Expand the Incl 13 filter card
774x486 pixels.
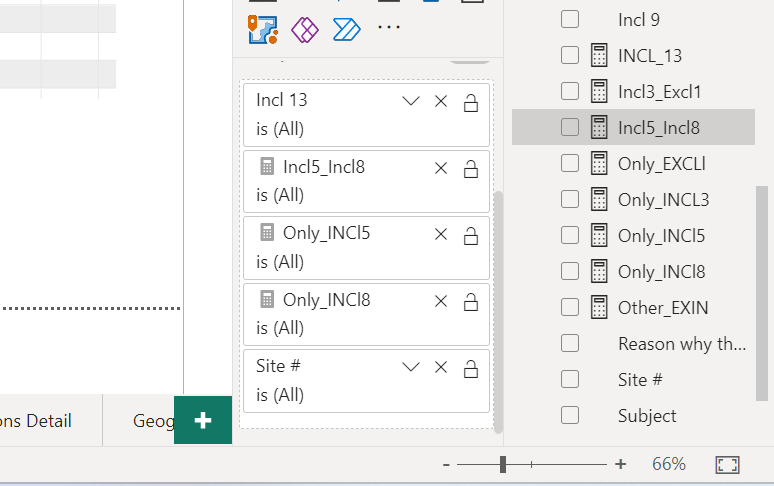(411, 101)
